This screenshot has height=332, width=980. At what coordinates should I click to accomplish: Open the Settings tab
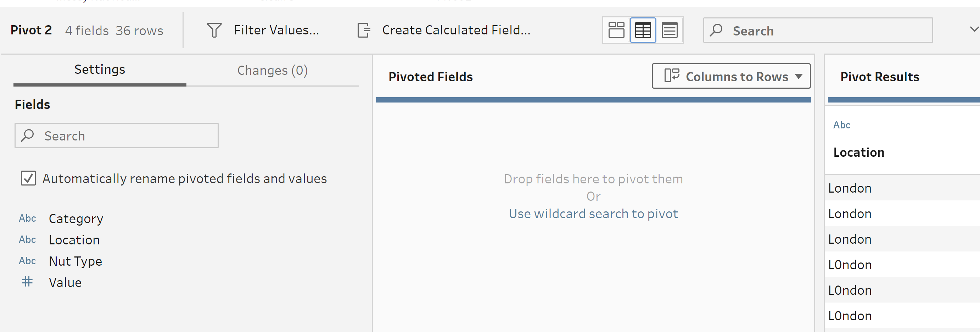point(100,70)
